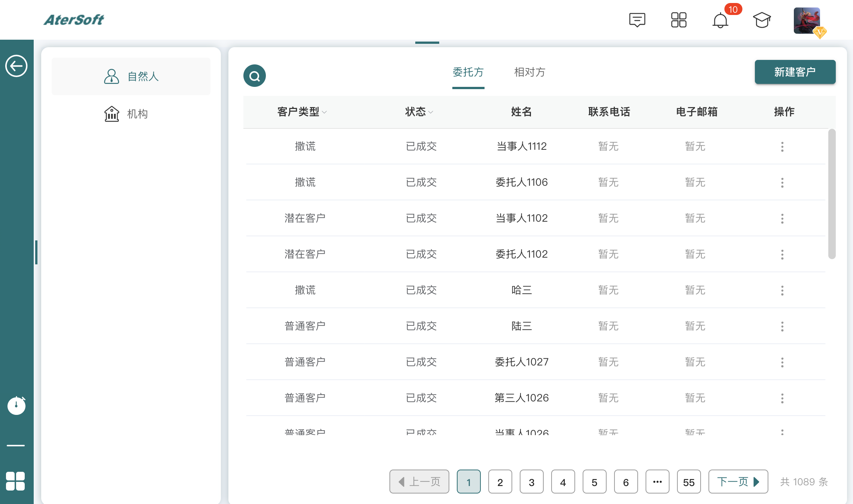Open the action menu for 哈三's row
This screenshot has width=853, height=504.
[782, 290]
